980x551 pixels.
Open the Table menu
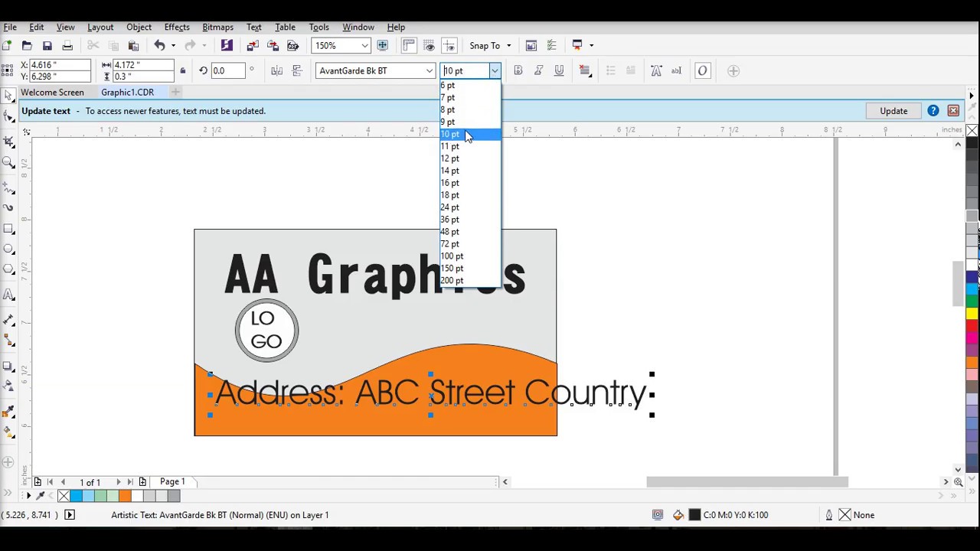[x=285, y=27]
